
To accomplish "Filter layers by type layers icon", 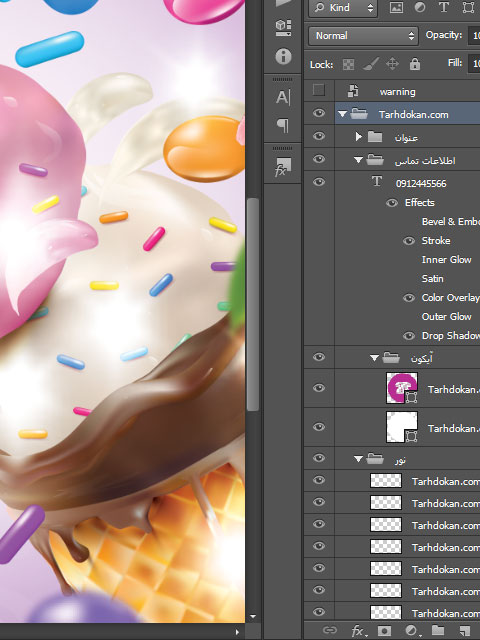I will (x=444, y=7).
